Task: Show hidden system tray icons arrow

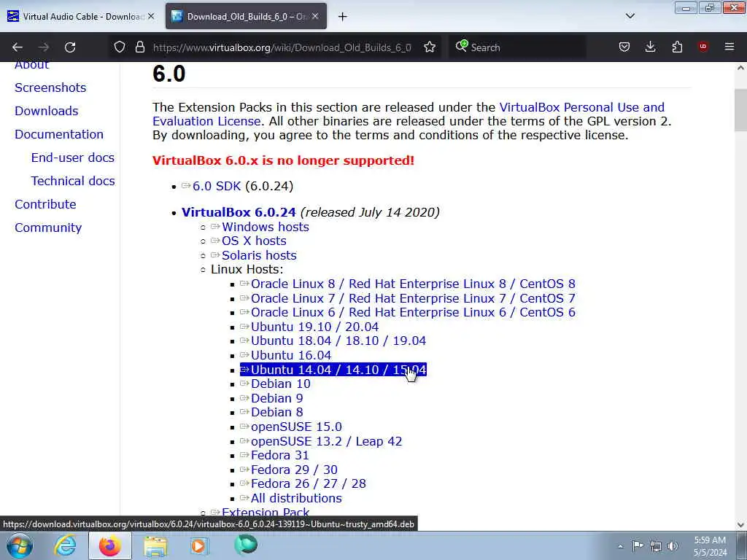Action: coord(620,546)
